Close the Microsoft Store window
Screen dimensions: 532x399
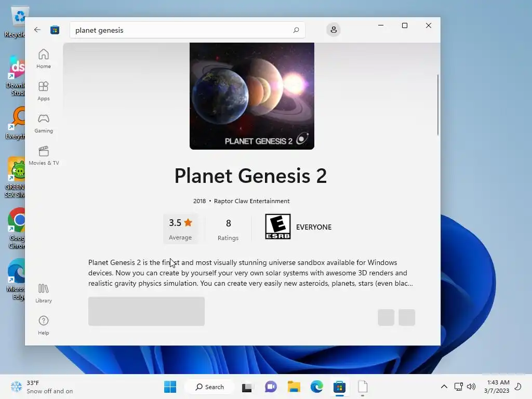point(429,25)
